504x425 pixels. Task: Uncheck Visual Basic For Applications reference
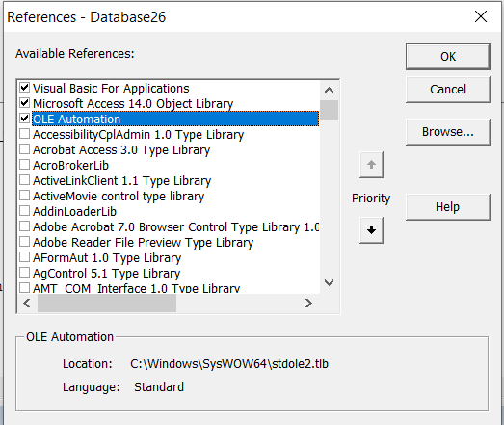click(24, 87)
